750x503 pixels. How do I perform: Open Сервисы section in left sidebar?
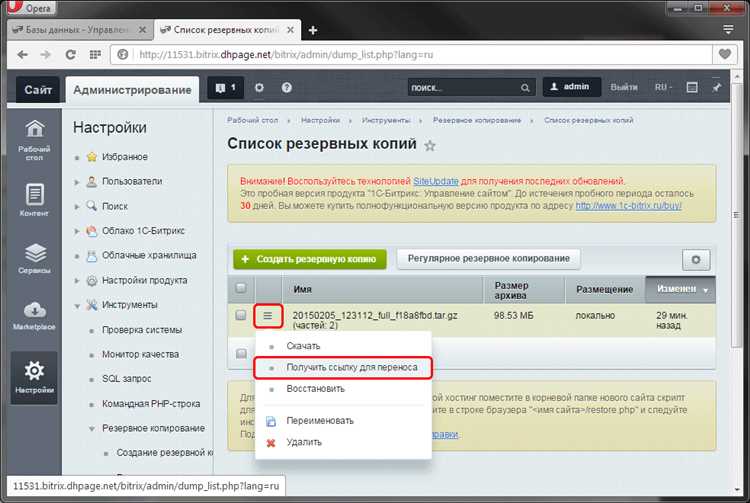[34, 258]
